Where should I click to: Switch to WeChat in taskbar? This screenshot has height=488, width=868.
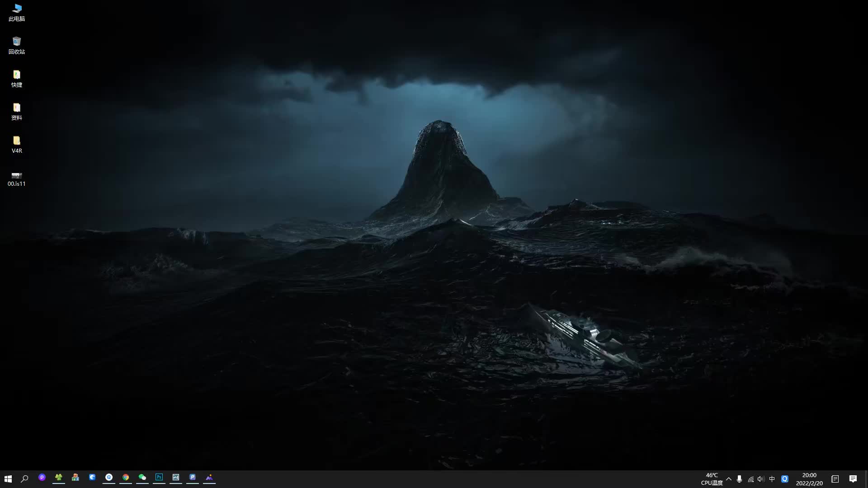coord(142,478)
